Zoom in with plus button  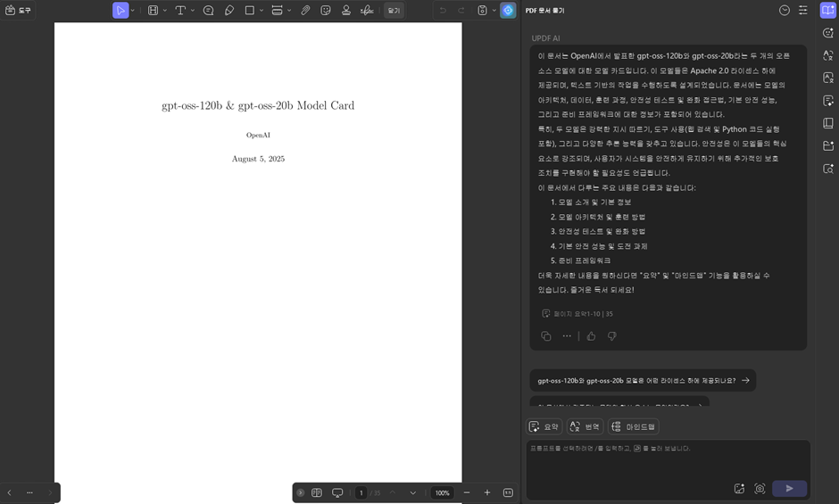pyautogui.click(x=487, y=492)
